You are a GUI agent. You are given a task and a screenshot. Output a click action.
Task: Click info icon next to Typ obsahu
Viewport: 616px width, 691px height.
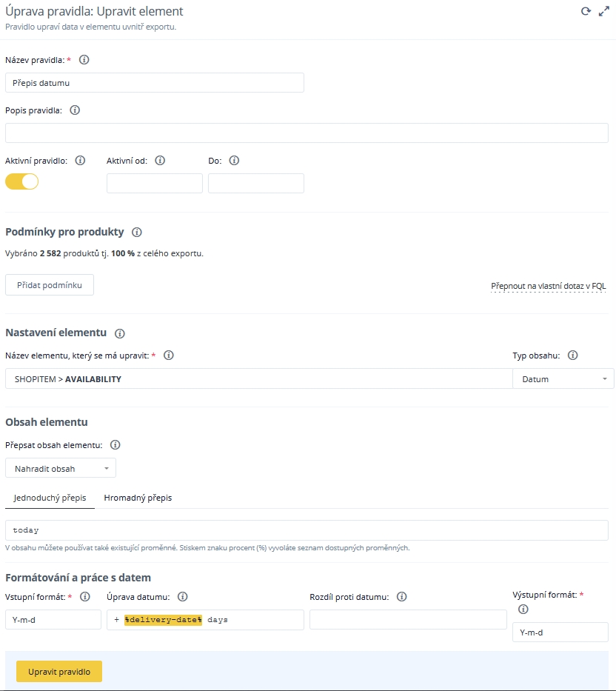point(572,355)
